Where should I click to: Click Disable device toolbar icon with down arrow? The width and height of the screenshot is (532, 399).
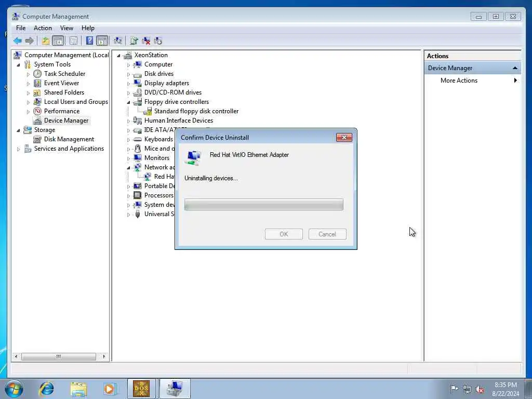pos(158,41)
